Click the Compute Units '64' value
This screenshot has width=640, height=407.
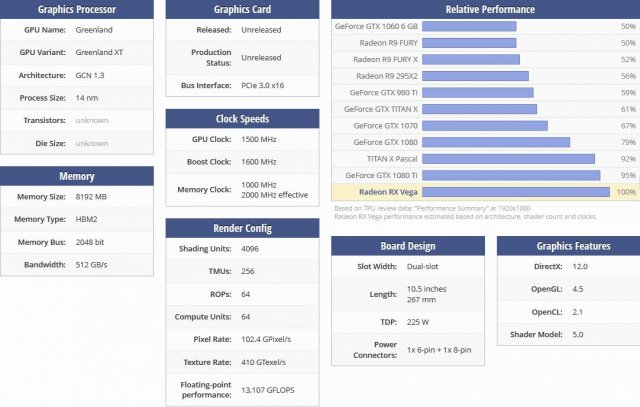point(246,317)
